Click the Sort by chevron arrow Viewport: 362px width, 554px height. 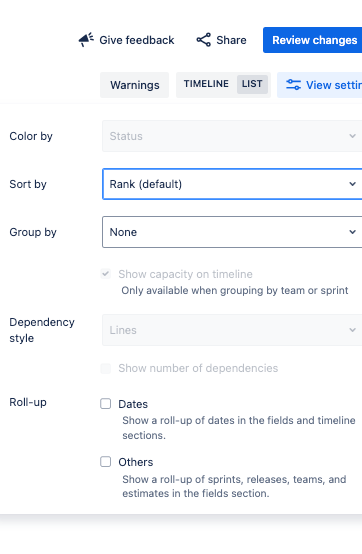tap(352, 184)
